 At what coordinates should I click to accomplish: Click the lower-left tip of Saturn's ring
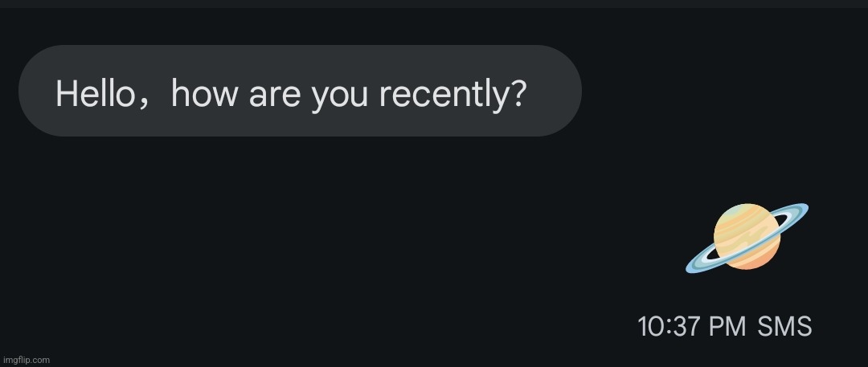coord(693,267)
